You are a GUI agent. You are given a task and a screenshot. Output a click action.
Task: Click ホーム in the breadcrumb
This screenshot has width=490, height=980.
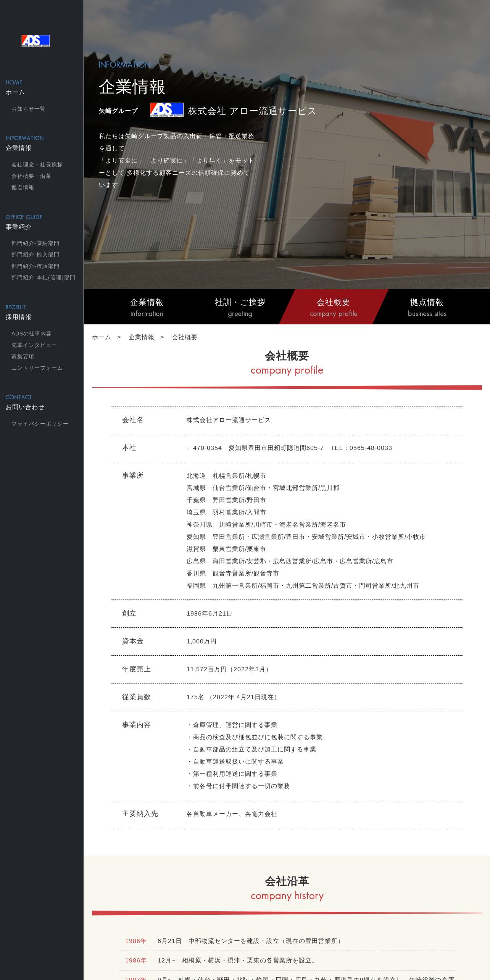click(x=102, y=337)
